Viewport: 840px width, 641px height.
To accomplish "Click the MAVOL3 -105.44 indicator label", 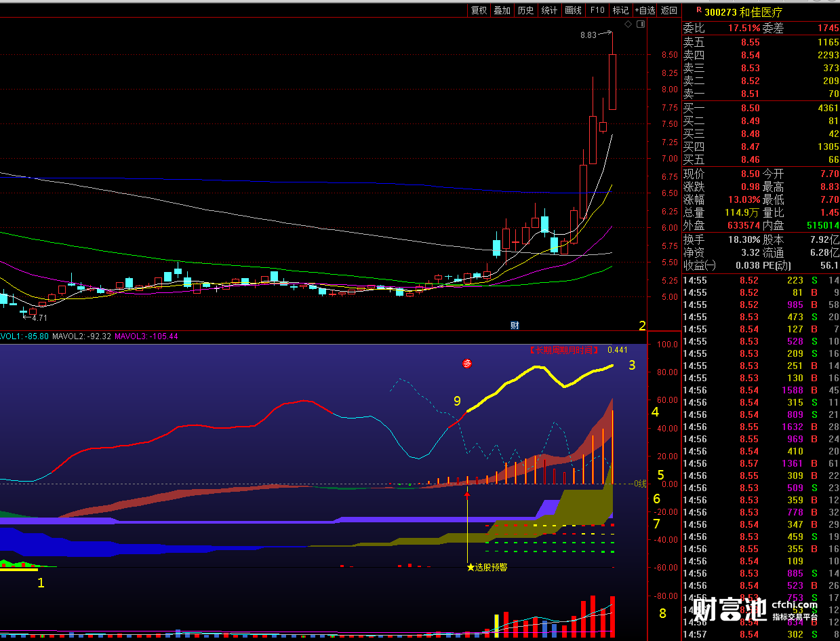I will coord(146,336).
